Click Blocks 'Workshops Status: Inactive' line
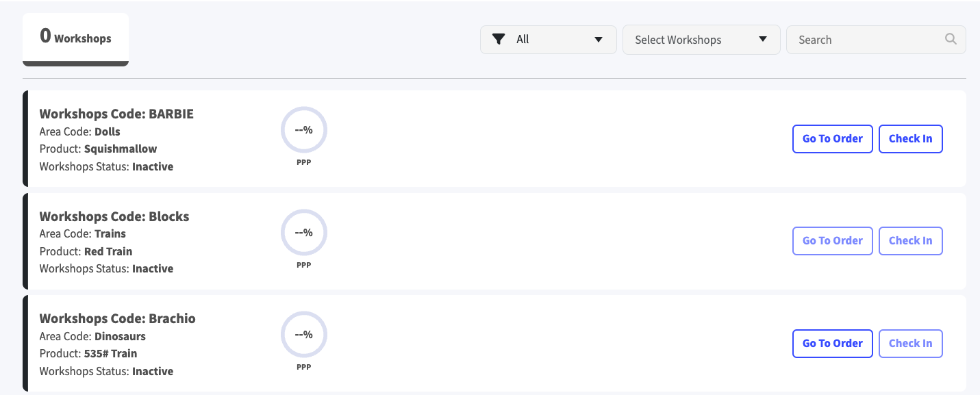Screen dimensions: 980x395 pos(106,268)
